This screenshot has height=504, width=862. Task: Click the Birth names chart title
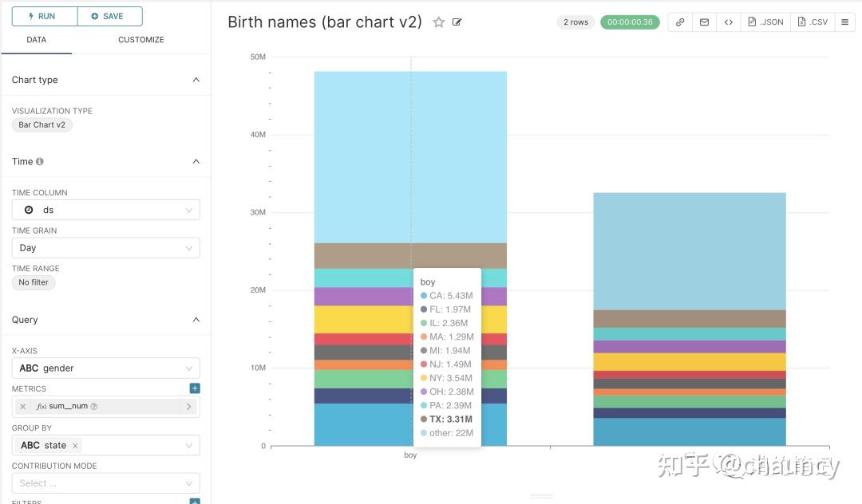(325, 22)
